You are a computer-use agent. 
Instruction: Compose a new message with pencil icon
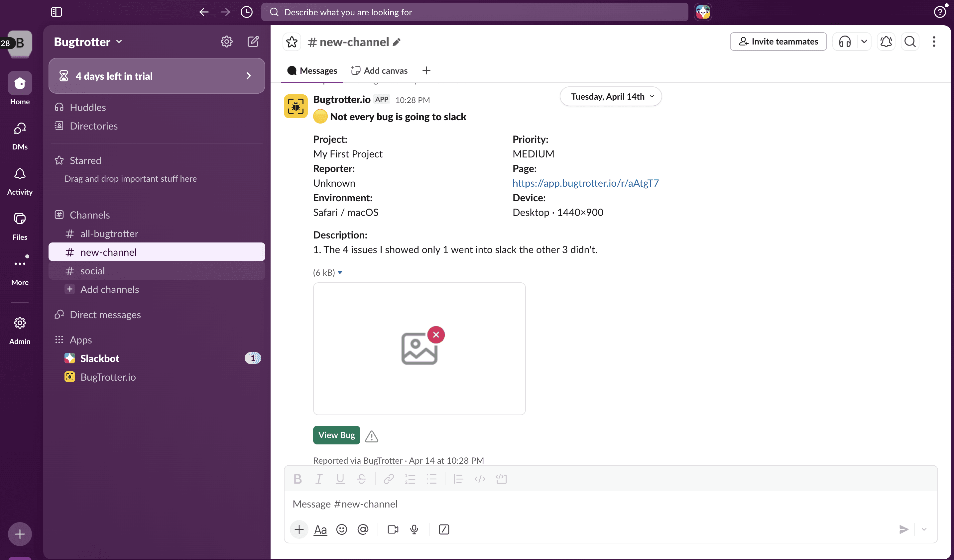pyautogui.click(x=253, y=42)
